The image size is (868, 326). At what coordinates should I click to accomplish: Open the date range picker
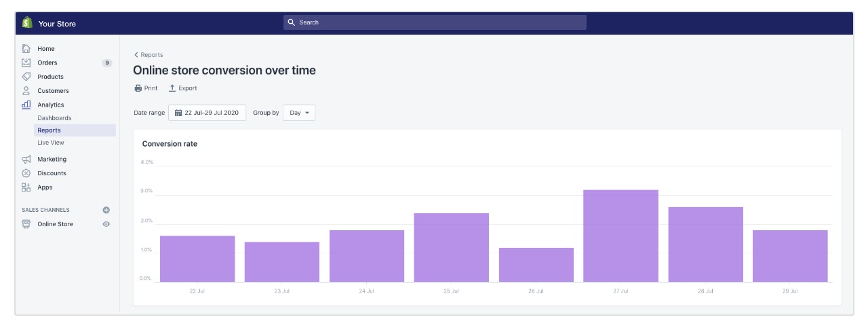[x=207, y=113]
